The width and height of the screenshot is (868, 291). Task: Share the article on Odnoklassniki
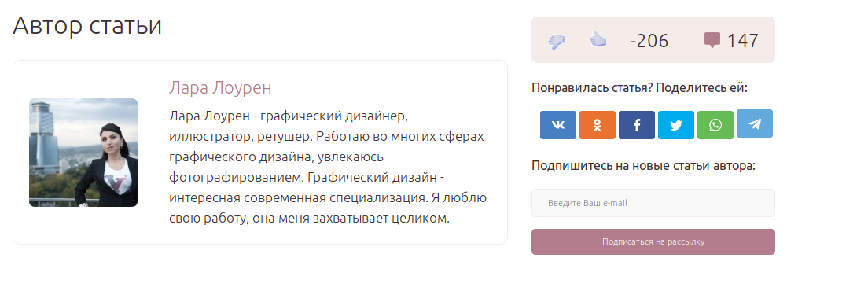coord(598,125)
